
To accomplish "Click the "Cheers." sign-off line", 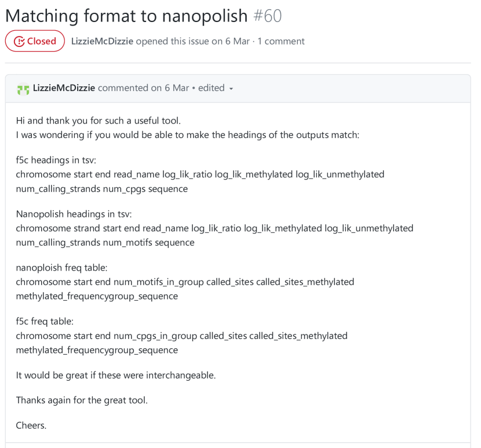I will click(x=31, y=425).
